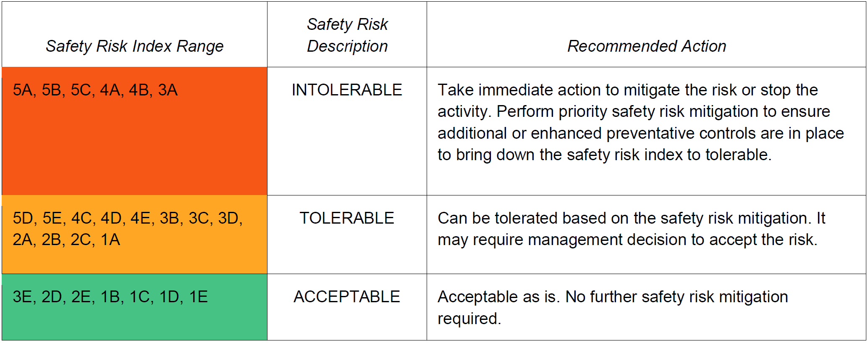
Task: Select the TOLERABLE description label
Action: coord(347,218)
